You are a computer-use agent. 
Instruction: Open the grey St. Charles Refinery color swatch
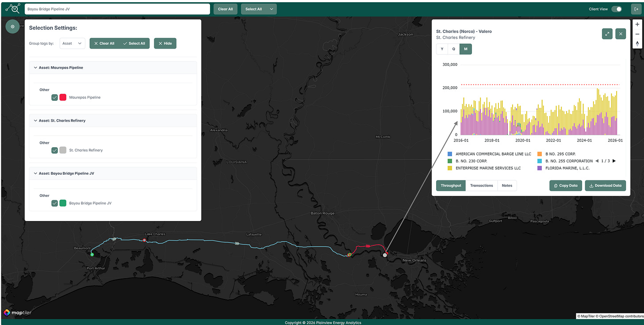63,150
